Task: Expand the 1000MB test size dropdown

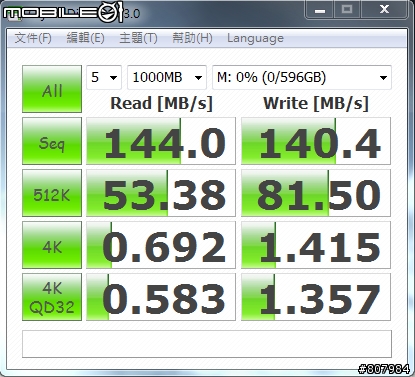Action: click(167, 78)
